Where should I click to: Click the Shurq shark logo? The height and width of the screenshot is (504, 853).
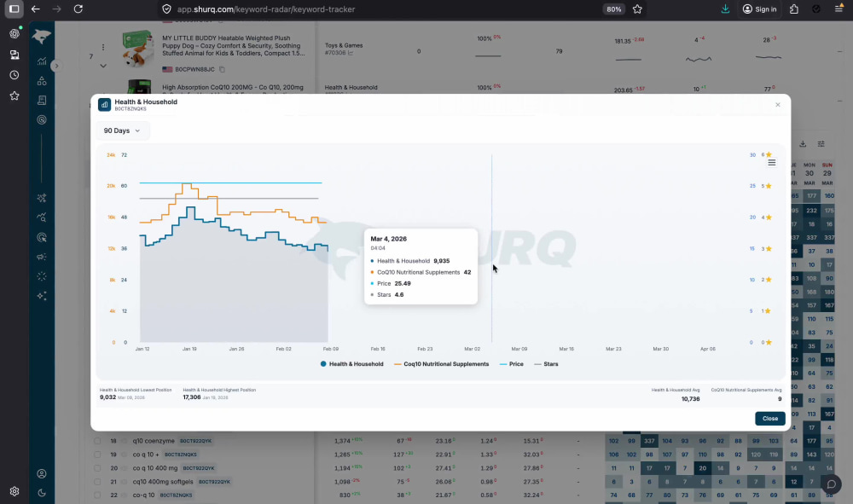[41, 36]
